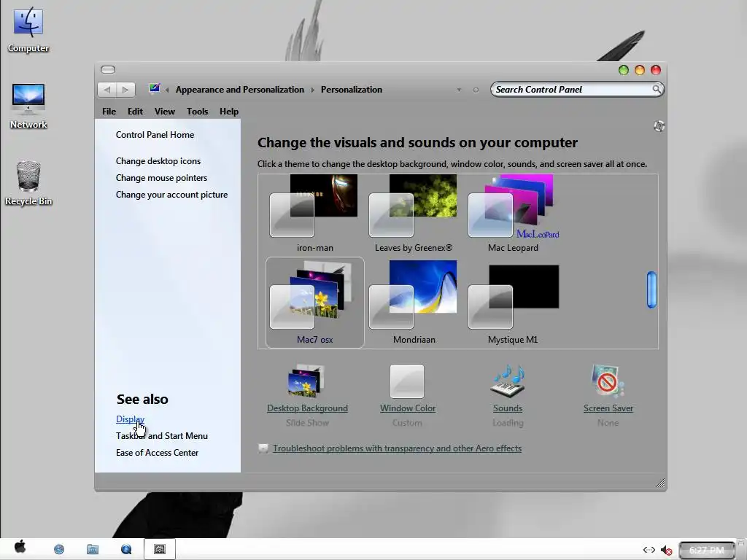Expand the address bar history dropdown arrow
This screenshot has height=560, width=747.
click(x=459, y=90)
